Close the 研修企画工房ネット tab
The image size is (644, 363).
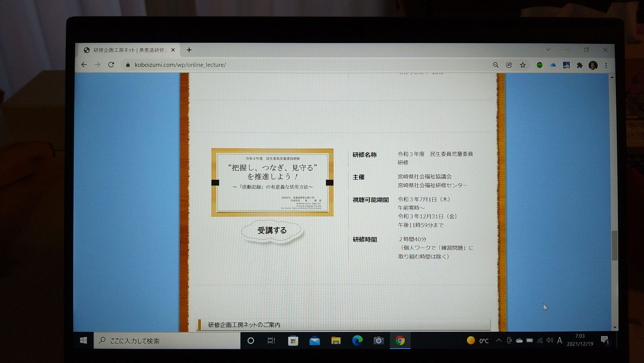click(x=173, y=50)
